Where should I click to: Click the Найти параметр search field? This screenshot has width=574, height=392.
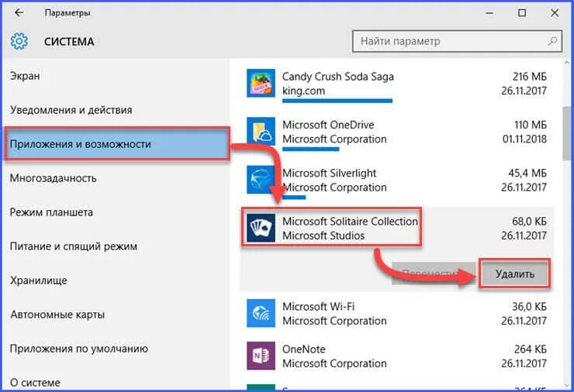click(457, 41)
